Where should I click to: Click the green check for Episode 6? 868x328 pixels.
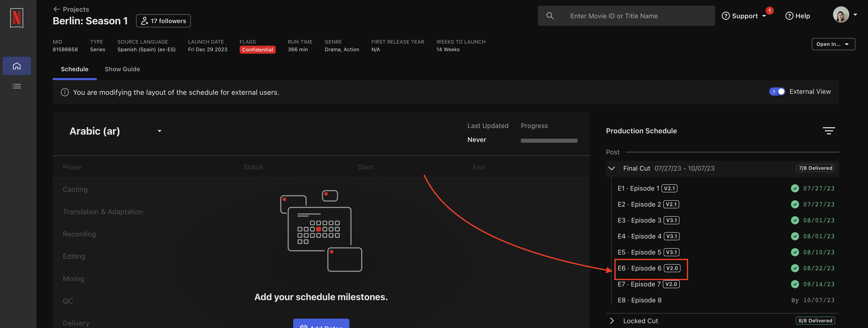pos(795,268)
